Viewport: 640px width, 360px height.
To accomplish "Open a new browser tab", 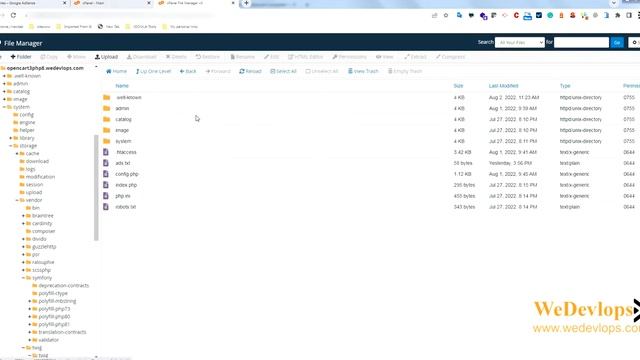I will [246, 3].
